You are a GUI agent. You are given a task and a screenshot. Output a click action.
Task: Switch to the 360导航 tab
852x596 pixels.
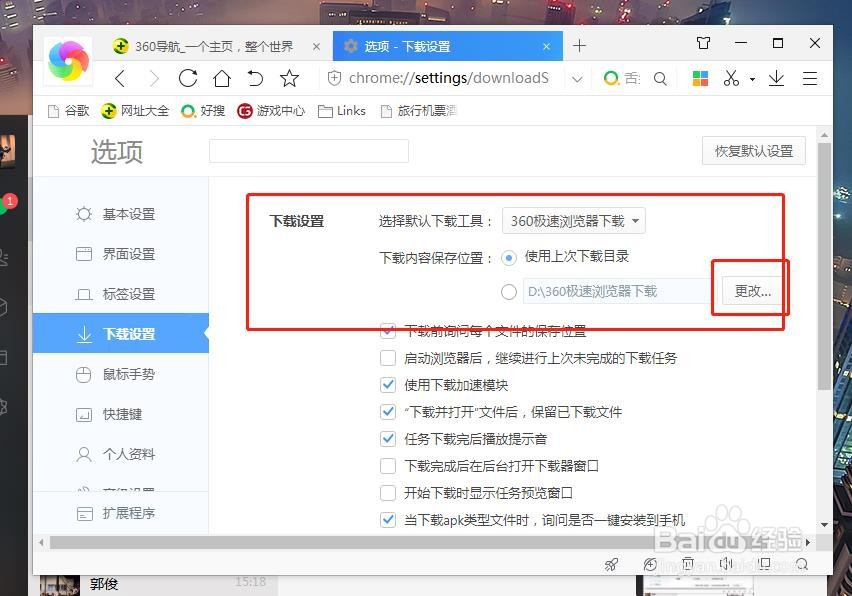[x=218, y=45]
